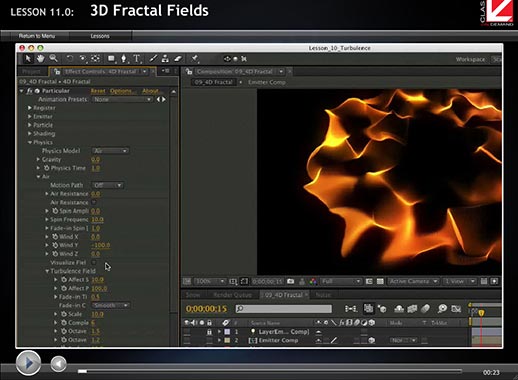The height and width of the screenshot is (380, 518).
Task: Select the Rotation tool
Action: tap(70, 59)
